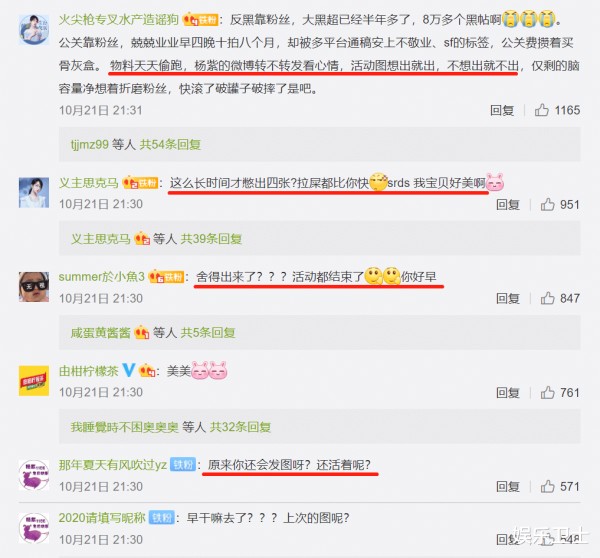
Task: Open 火尖枪专叉水产造谣狗 profile avatar
Action: (x=34, y=30)
